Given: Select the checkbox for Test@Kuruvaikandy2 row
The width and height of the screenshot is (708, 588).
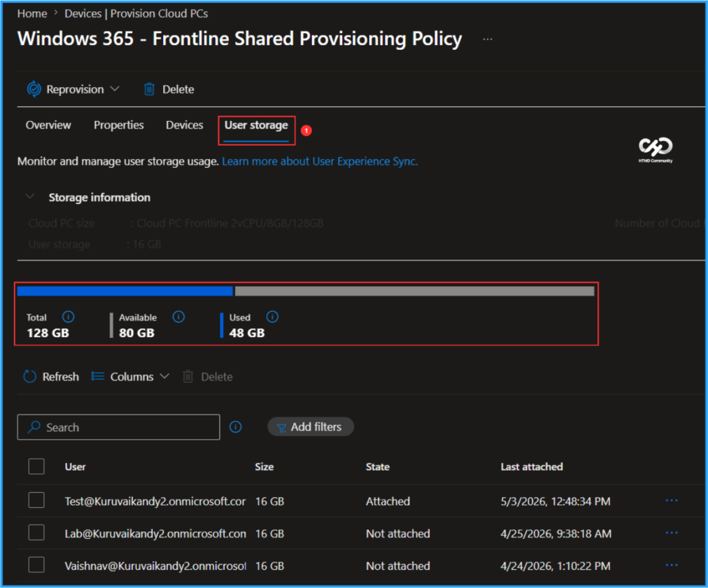Looking at the screenshot, I should point(36,500).
